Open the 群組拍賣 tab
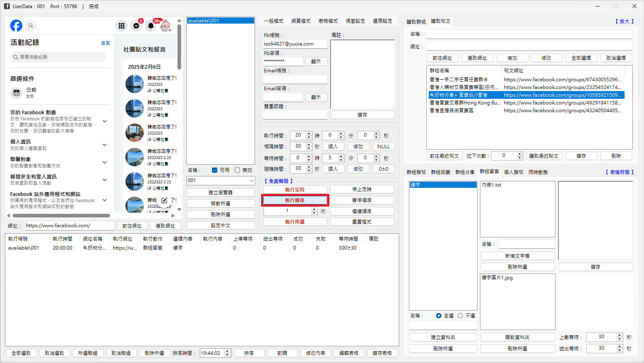The width and height of the screenshot is (644, 363). [x=441, y=172]
